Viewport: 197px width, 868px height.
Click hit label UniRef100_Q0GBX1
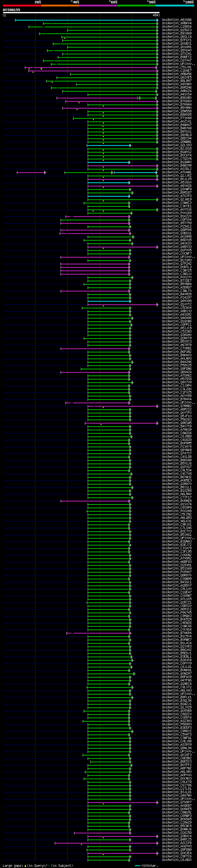[177, 43]
